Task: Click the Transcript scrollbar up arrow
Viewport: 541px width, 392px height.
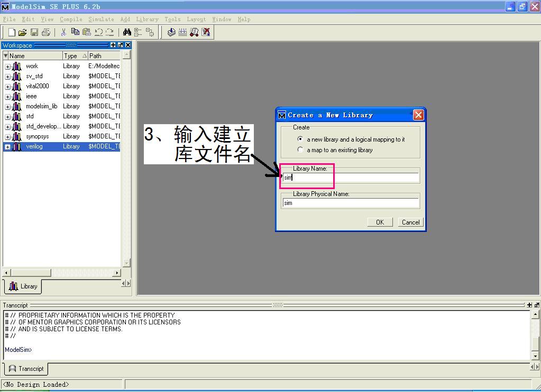Action: pyautogui.click(x=535, y=314)
